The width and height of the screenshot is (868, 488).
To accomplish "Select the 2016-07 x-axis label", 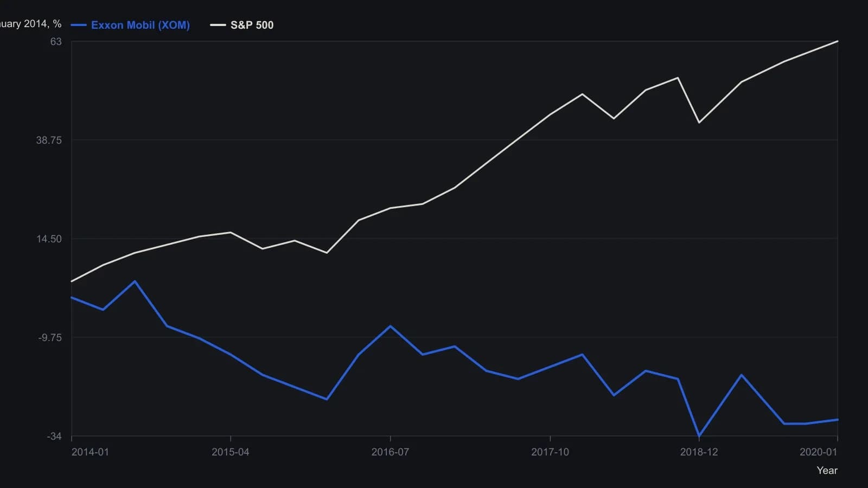I will click(x=390, y=452).
